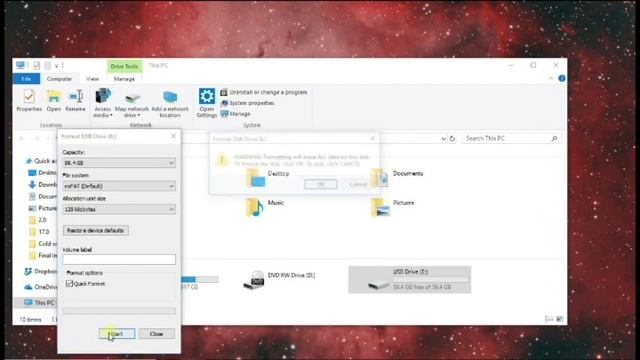Switch to the View tab
This screenshot has height=360, width=640.
tap(93, 79)
